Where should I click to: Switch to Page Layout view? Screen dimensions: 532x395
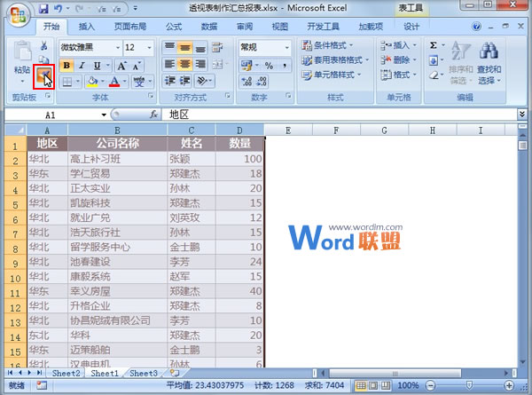pyautogui.click(x=373, y=385)
